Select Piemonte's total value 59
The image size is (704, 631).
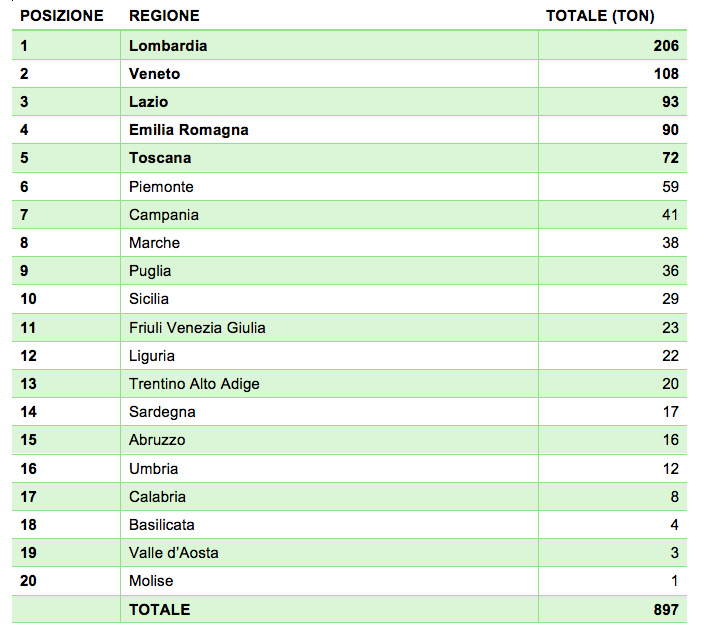pyautogui.click(x=669, y=187)
